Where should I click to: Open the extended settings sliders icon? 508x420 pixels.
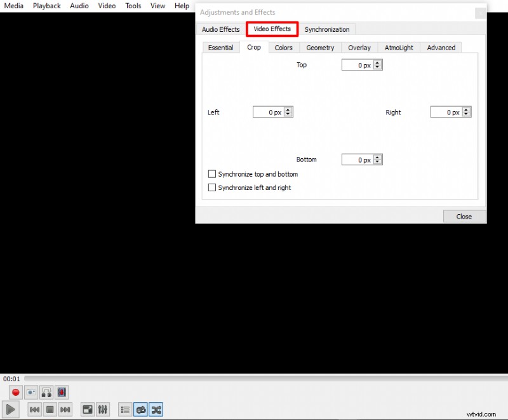[x=102, y=409]
